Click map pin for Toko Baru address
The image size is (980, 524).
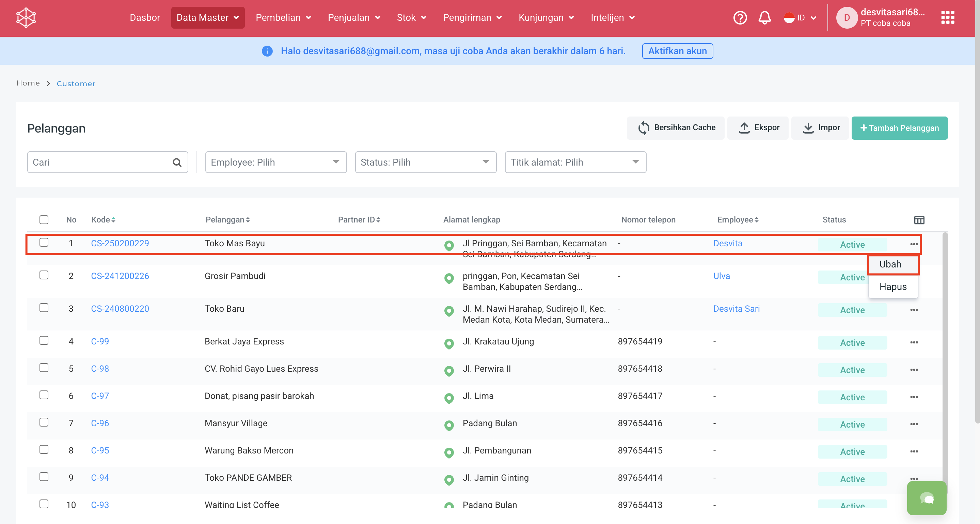[x=449, y=311]
